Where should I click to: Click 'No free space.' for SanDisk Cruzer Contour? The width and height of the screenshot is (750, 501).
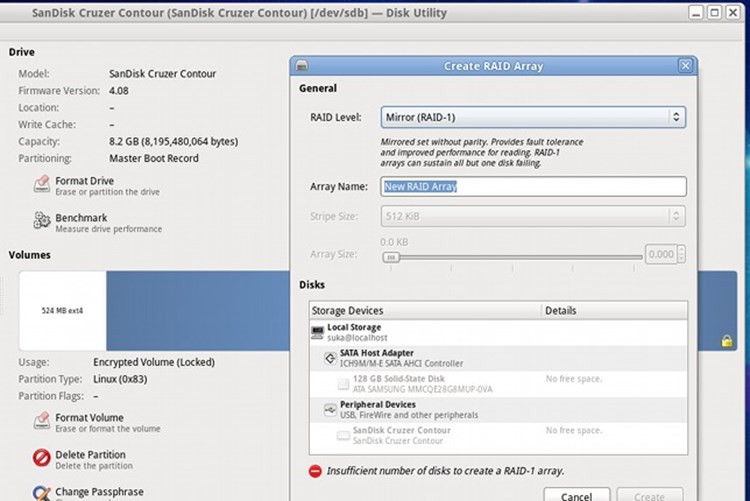click(x=574, y=431)
